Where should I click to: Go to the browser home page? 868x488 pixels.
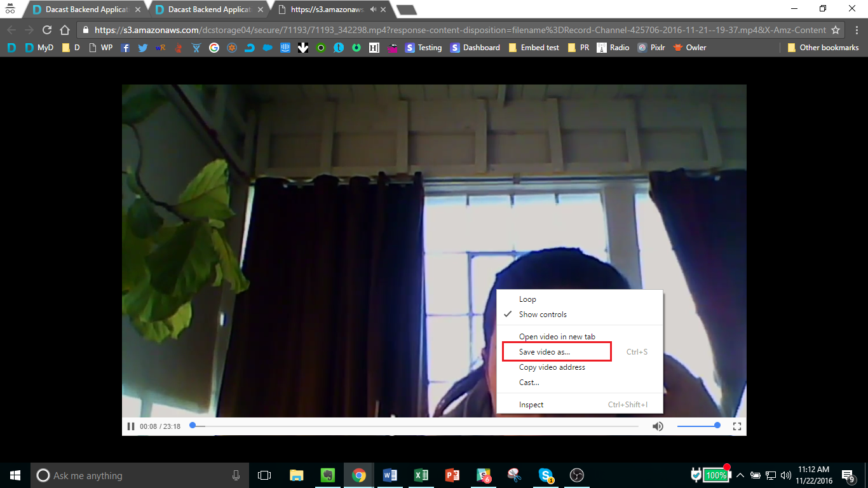[x=64, y=30]
